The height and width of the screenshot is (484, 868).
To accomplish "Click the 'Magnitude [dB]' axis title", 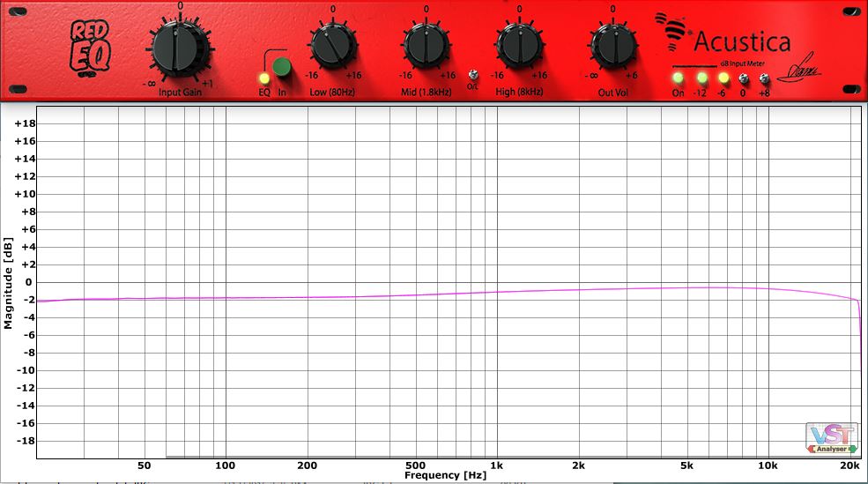I will click(8, 283).
